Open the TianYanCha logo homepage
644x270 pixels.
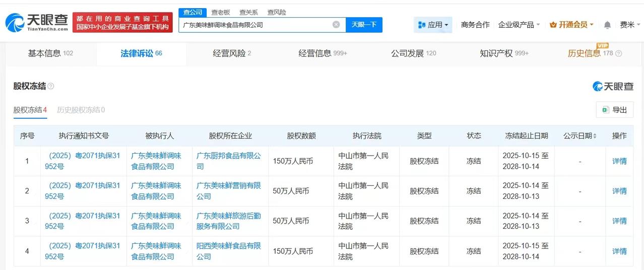pos(36,23)
